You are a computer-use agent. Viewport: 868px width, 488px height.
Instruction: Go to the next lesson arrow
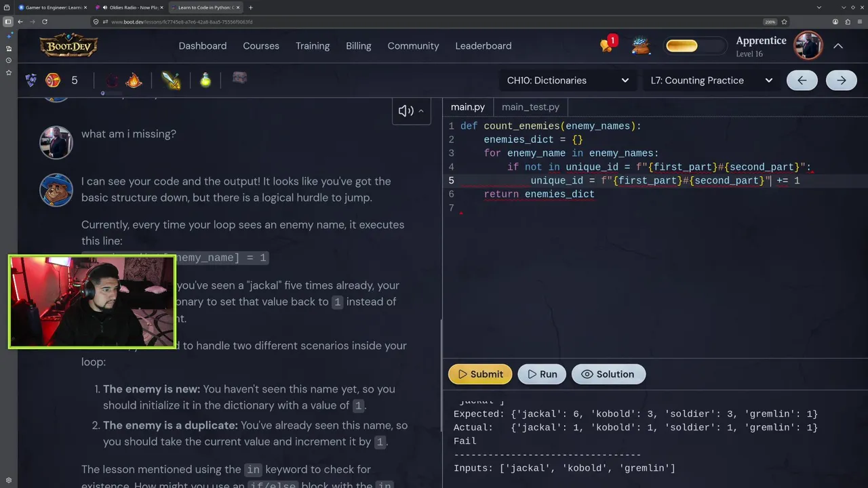841,80
